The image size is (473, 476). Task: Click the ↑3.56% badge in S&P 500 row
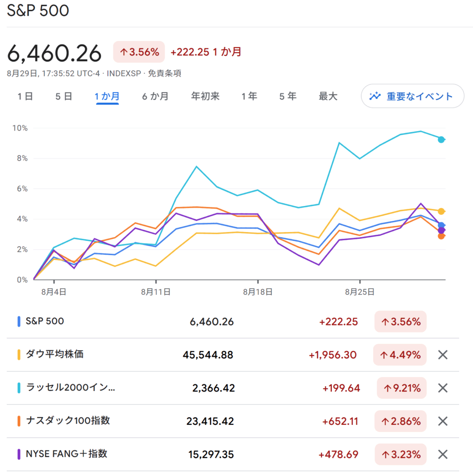tap(401, 322)
